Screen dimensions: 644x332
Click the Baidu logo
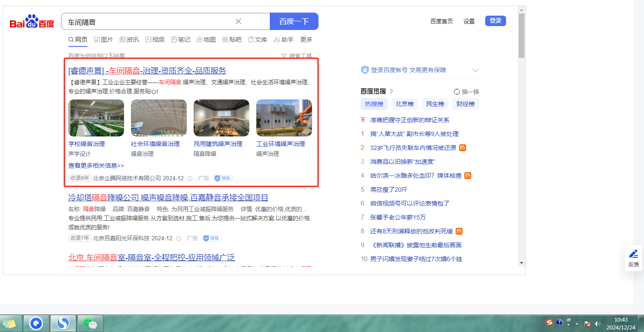tap(32, 22)
